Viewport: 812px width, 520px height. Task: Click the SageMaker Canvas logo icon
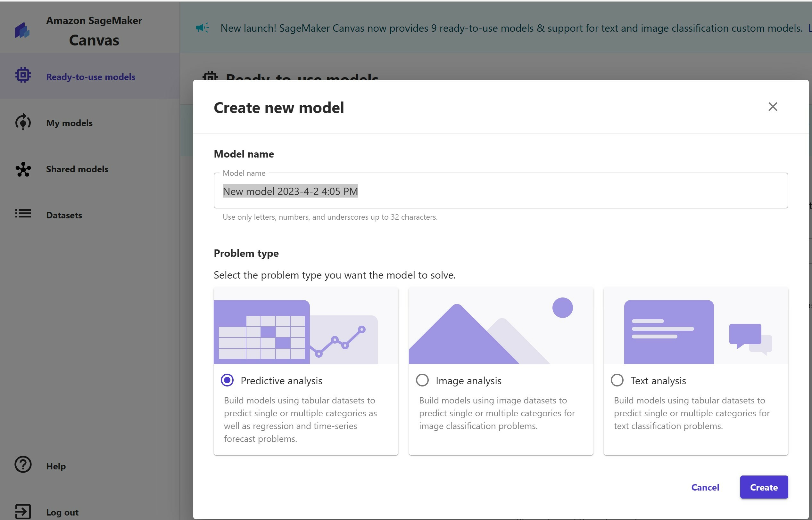[x=22, y=30]
